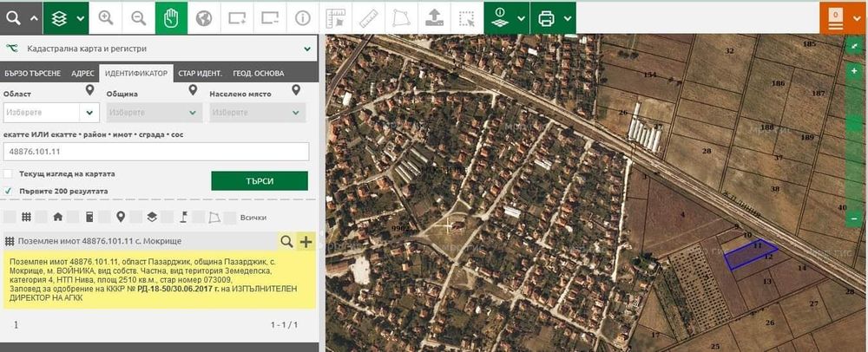Screen dimensions: 868x352
Task: Add the parcel result with plus icon
Action: [x=306, y=241]
